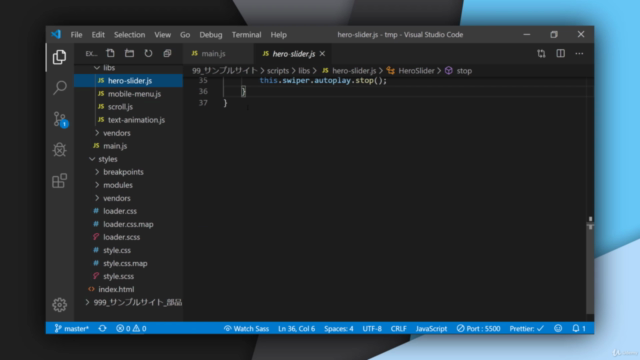Change JavaScript language mode

(x=431, y=328)
